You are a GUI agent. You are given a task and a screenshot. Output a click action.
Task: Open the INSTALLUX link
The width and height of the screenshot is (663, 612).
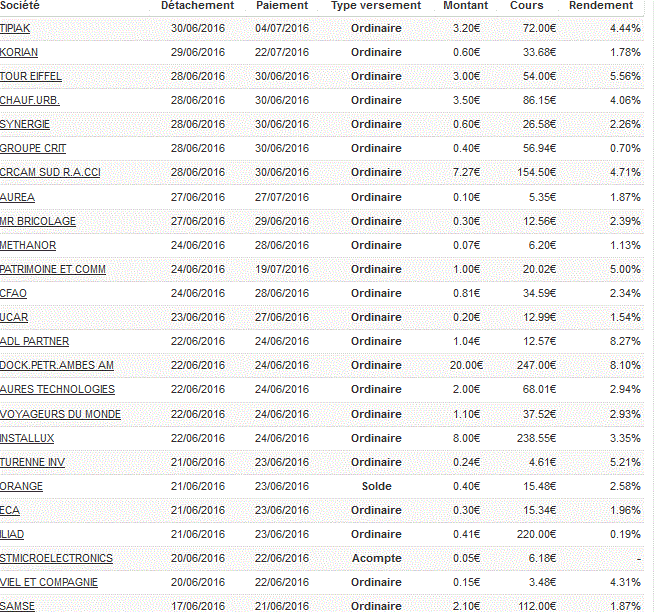(27, 439)
